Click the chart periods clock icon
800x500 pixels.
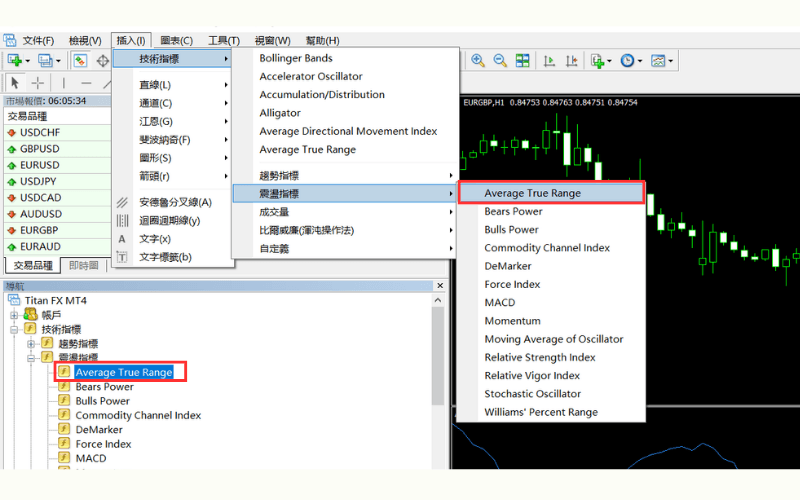pyautogui.click(x=627, y=61)
